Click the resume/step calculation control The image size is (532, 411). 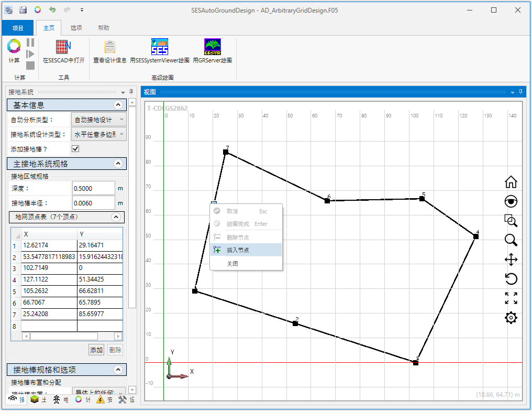pos(30,53)
